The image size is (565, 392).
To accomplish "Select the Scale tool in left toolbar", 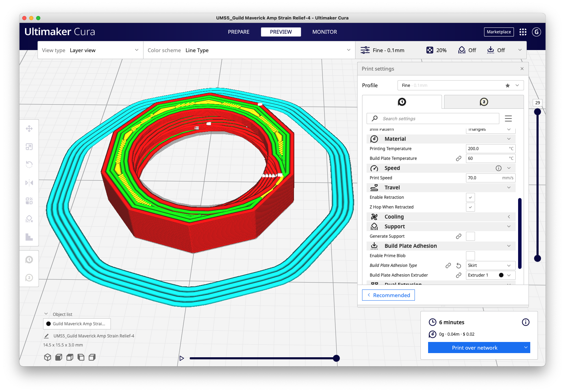I will (x=29, y=147).
